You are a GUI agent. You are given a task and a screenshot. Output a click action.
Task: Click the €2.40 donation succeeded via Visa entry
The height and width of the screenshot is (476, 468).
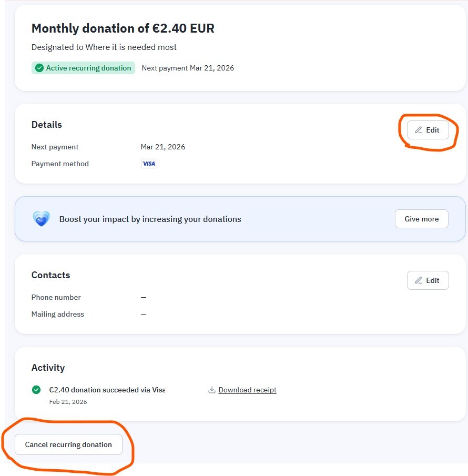tap(107, 390)
